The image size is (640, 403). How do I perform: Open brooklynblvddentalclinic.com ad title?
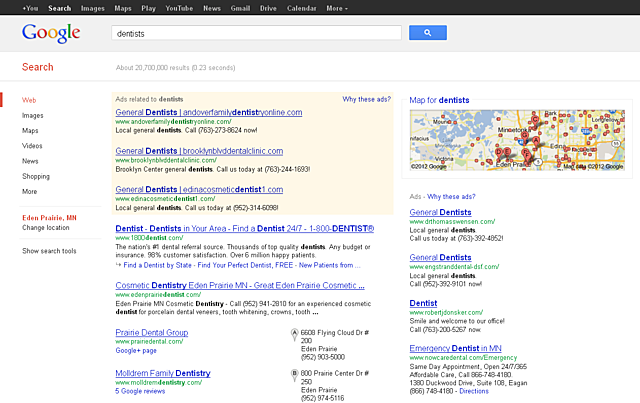[x=199, y=151]
